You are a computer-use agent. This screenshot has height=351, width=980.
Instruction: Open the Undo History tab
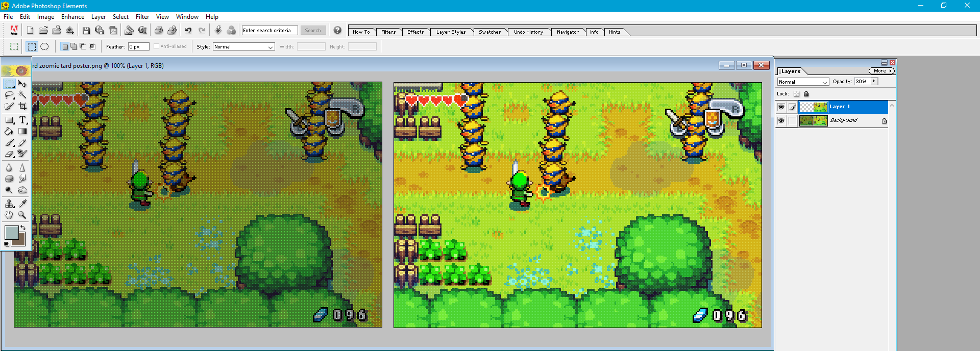coord(528,32)
